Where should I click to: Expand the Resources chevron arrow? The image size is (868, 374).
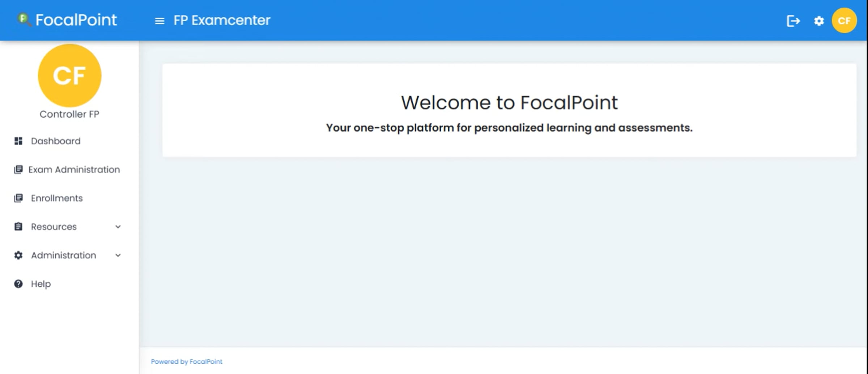coord(118,227)
